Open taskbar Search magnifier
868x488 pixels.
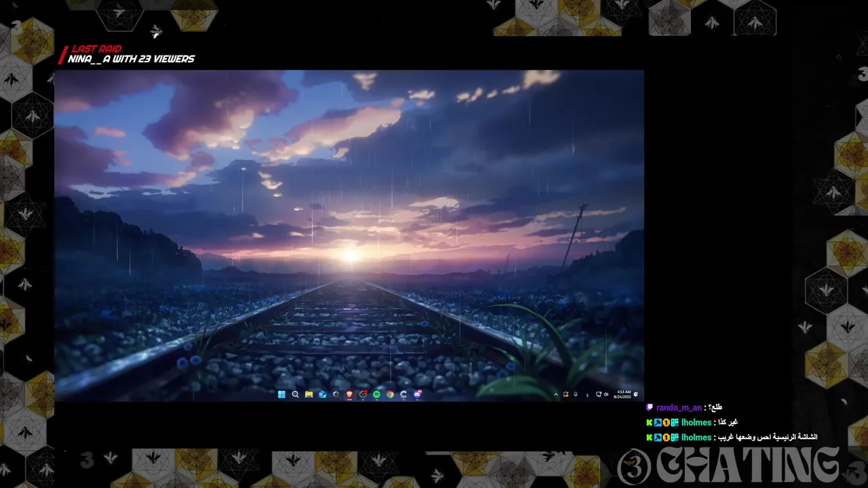pyautogui.click(x=296, y=394)
